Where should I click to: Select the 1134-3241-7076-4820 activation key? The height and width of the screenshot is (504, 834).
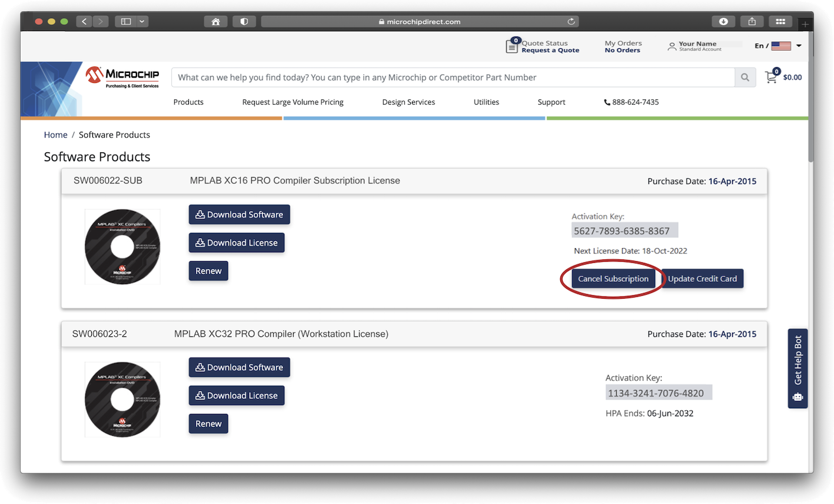659,393
